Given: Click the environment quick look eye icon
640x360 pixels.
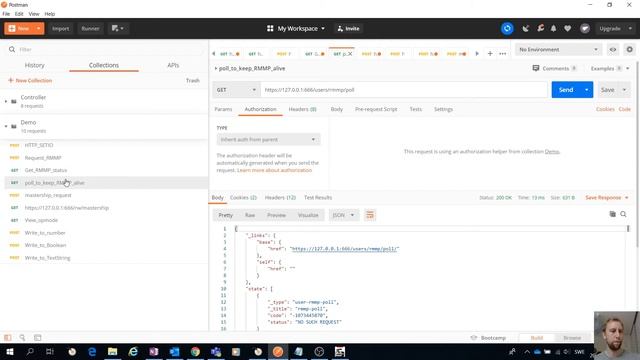Looking at the screenshot, I should point(613,49).
